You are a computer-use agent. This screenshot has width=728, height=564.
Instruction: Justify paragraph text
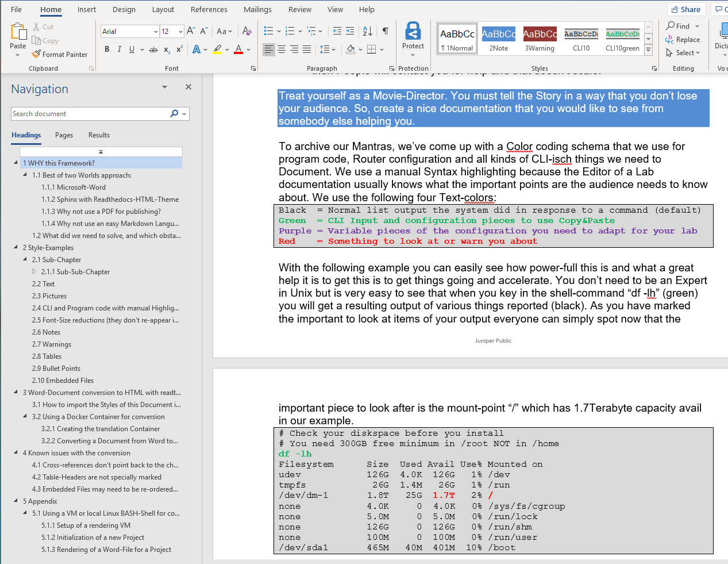point(307,49)
